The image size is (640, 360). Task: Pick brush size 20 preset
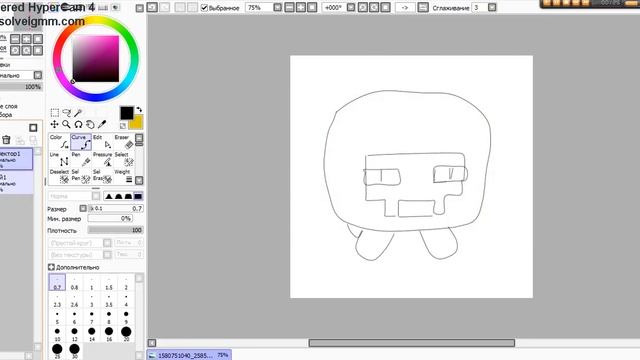tap(126, 334)
